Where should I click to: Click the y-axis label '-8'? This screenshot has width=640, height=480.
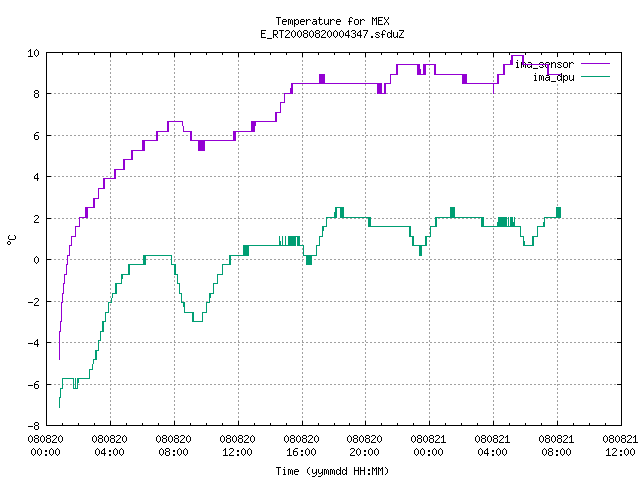(x=33, y=426)
